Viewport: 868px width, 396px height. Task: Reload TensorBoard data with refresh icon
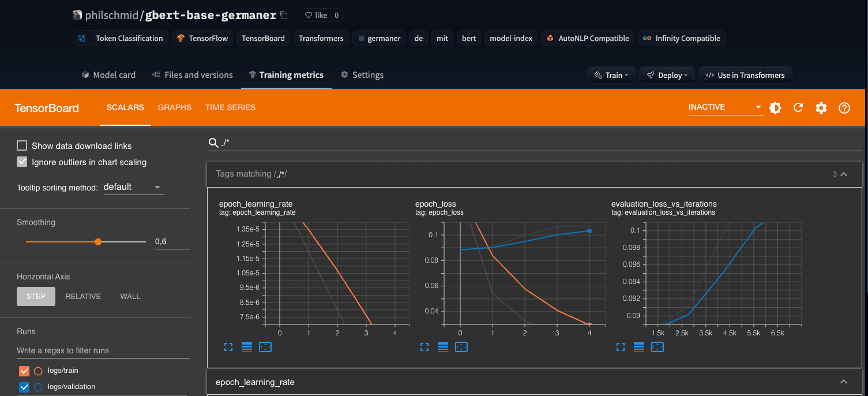point(798,107)
